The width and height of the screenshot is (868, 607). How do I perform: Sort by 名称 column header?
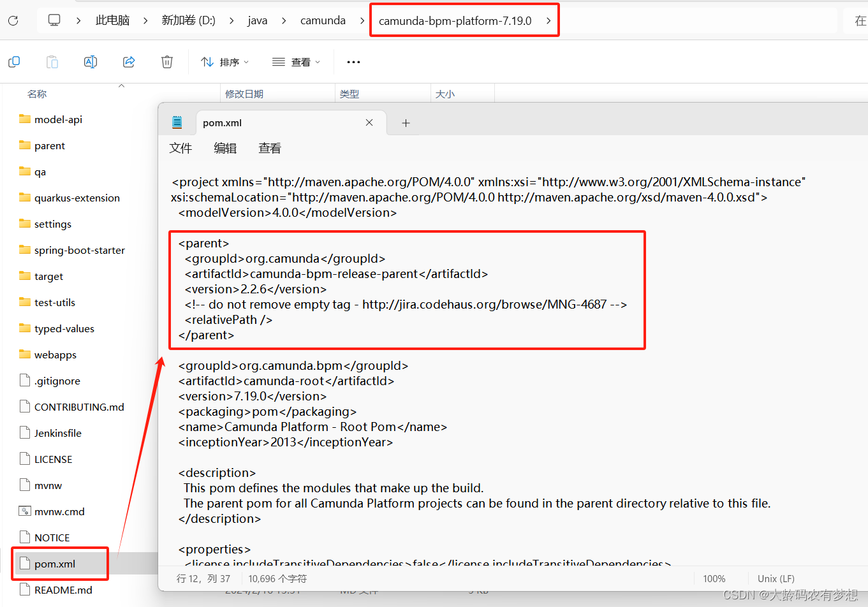pos(37,94)
